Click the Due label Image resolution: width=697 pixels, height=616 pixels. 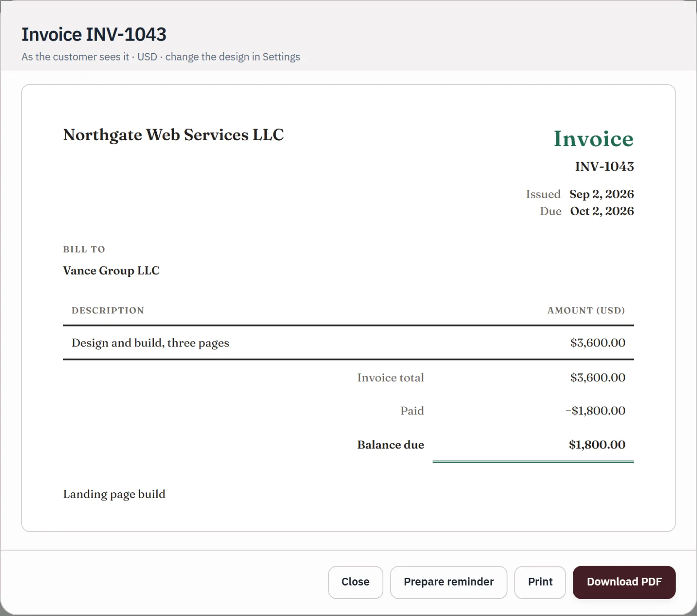[x=551, y=211]
